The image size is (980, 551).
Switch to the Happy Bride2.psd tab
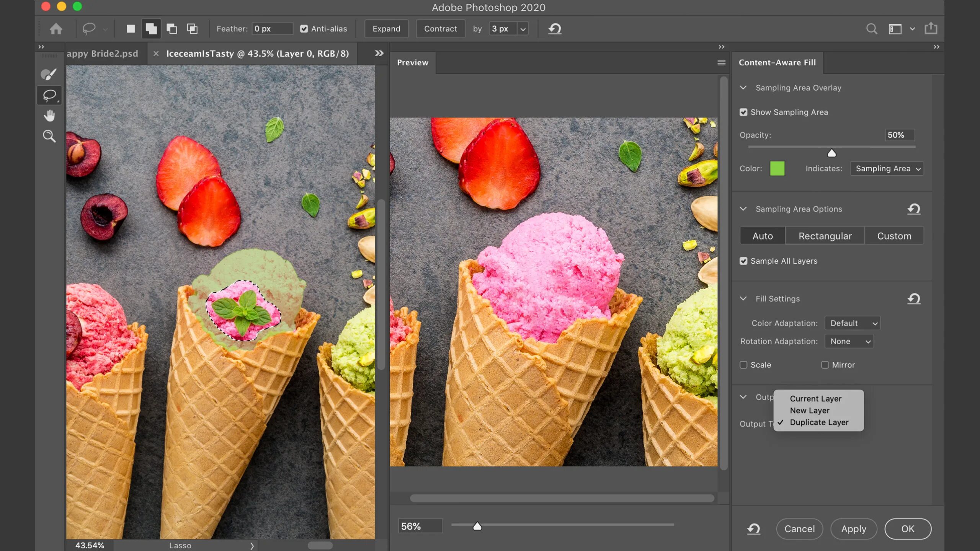pos(103,54)
